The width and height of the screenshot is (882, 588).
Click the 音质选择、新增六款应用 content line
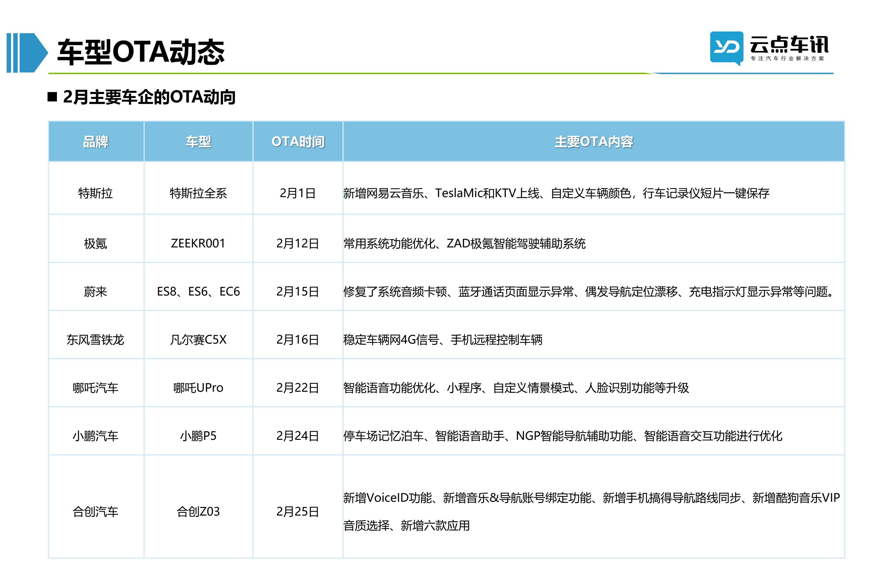(406, 526)
